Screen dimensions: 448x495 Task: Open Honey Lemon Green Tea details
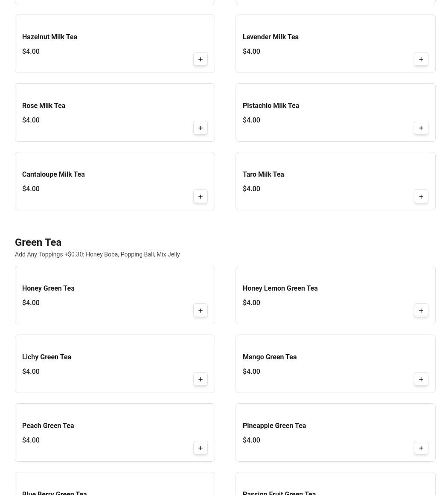pos(335,295)
